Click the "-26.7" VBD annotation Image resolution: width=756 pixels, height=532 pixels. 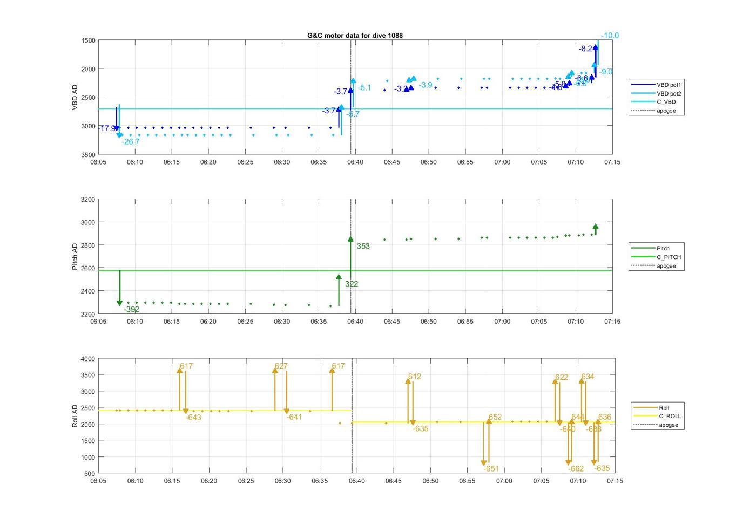[x=131, y=142]
